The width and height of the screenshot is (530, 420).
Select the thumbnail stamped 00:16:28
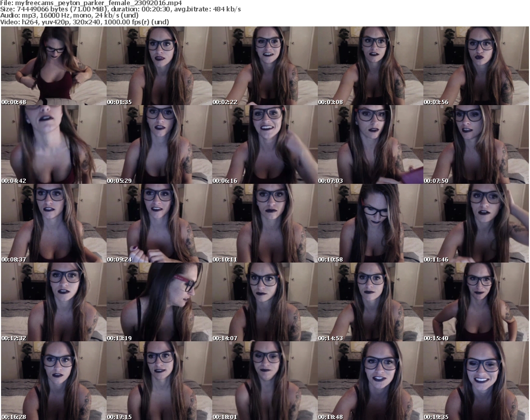tap(54, 381)
